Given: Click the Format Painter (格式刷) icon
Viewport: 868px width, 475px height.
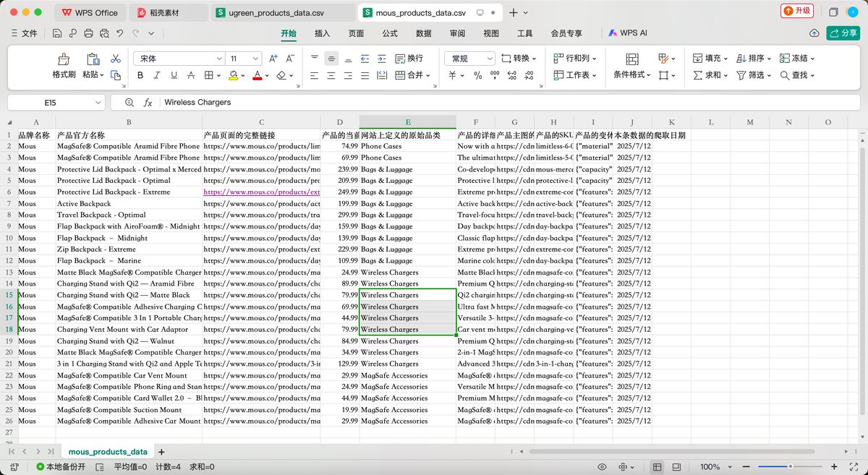Looking at the screenshot, I should click(x=64, y=60).
